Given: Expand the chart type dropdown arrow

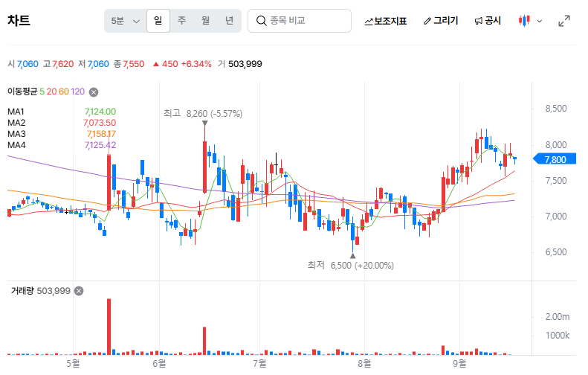Looking at the screenshot, I should (539, 21).
